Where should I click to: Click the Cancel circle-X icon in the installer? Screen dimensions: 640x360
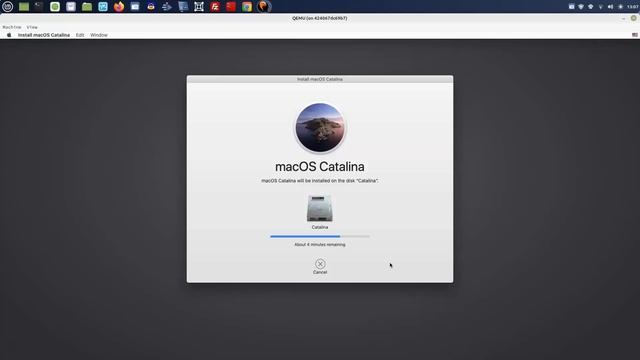click(320, 264)
